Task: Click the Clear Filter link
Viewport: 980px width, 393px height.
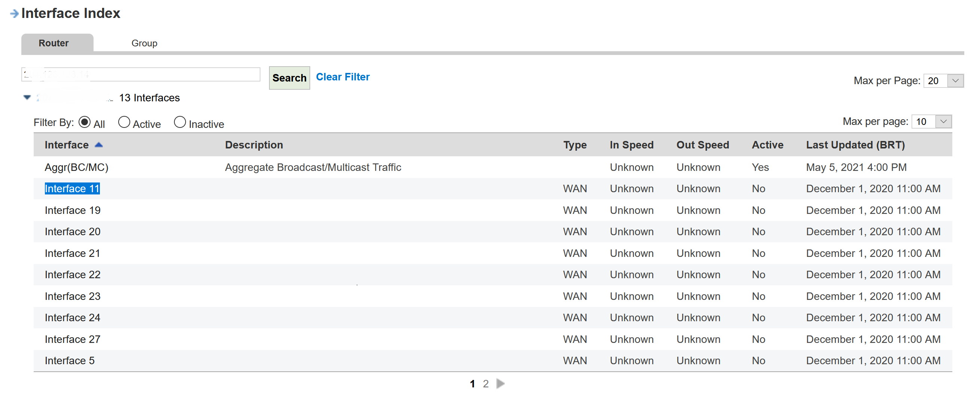Action: [342, 77]
